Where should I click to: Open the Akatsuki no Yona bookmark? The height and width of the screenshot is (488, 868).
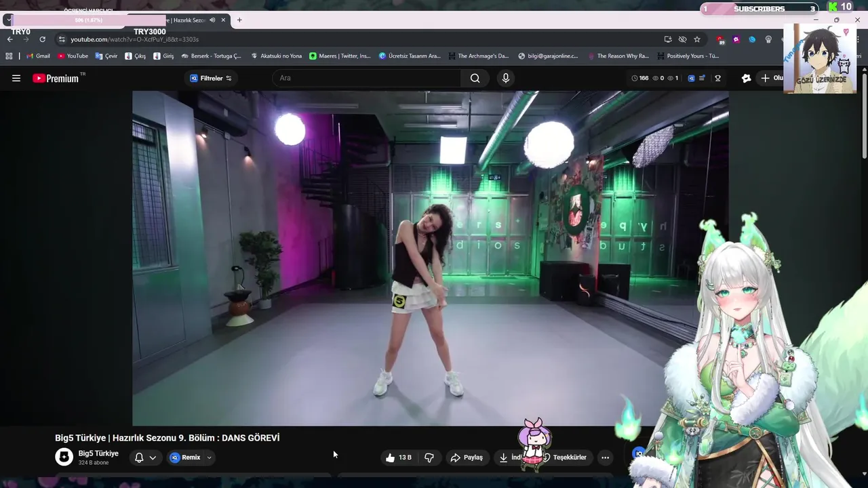[276, 56]
